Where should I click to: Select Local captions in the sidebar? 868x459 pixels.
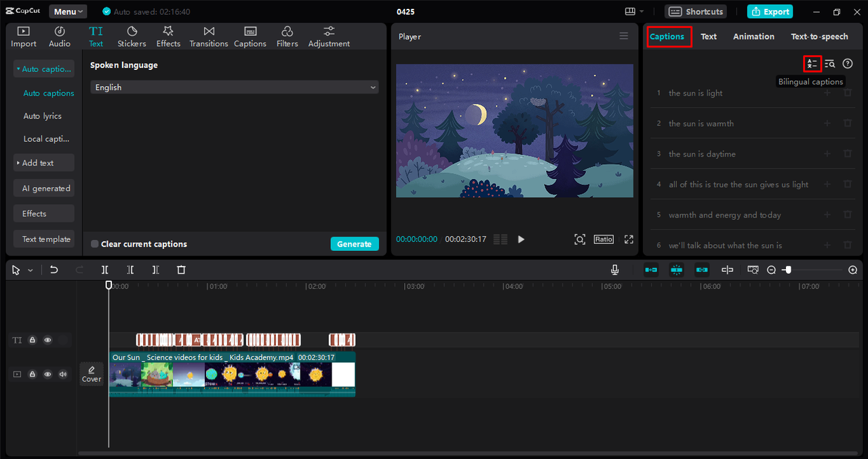coord(47,139)
